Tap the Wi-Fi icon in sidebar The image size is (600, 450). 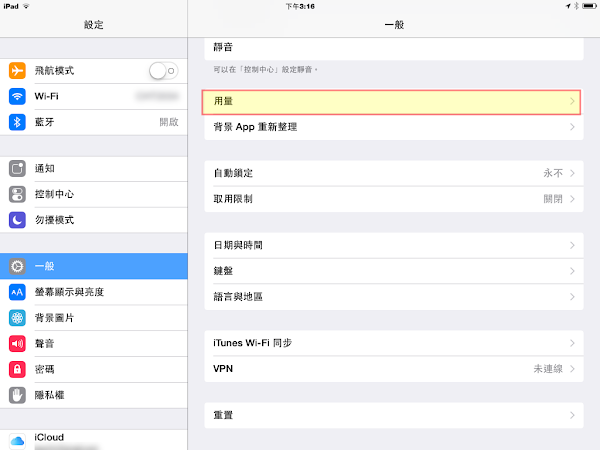pos(17,97)
